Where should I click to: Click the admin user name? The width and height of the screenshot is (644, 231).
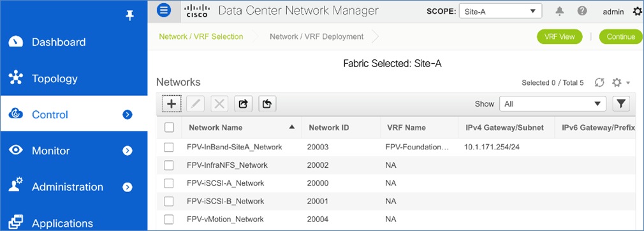coord(613,11)
